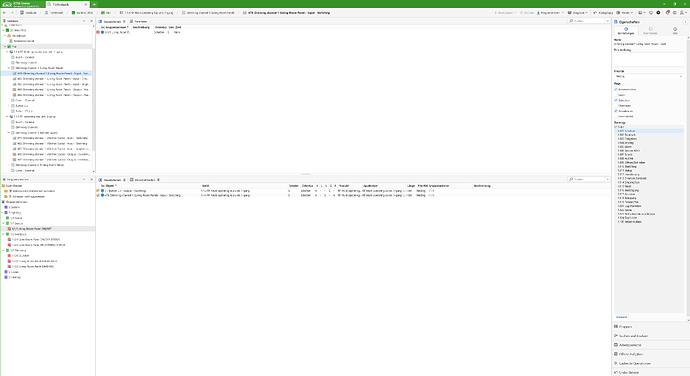Image resolution: width=690 pixels, height=376 pixels.
Task: Go forward with the right arrow
Action: [x=12, y=13]
